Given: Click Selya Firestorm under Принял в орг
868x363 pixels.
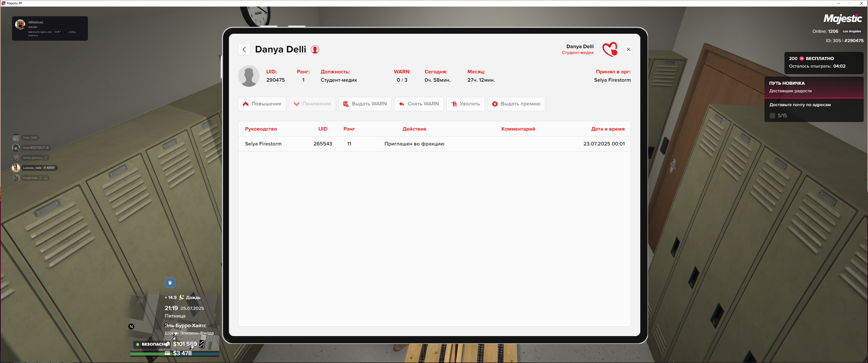Looking at the screenshot, I should (612, 80).
